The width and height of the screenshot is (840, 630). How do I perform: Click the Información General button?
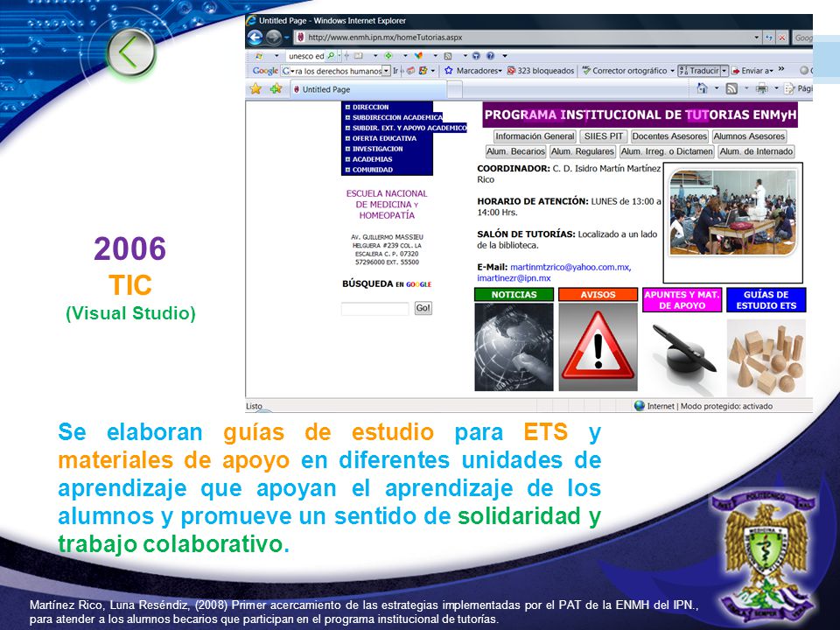coord(535,136)
